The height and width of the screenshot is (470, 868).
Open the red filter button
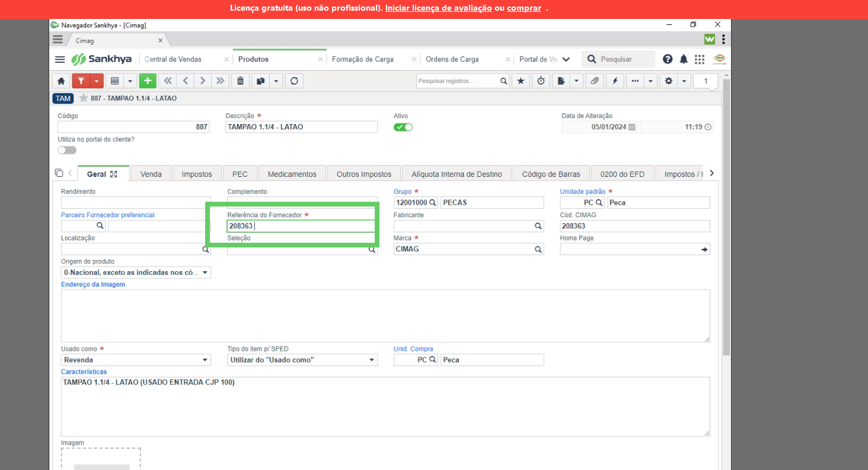pyautogui.click(x=82, y=81)
